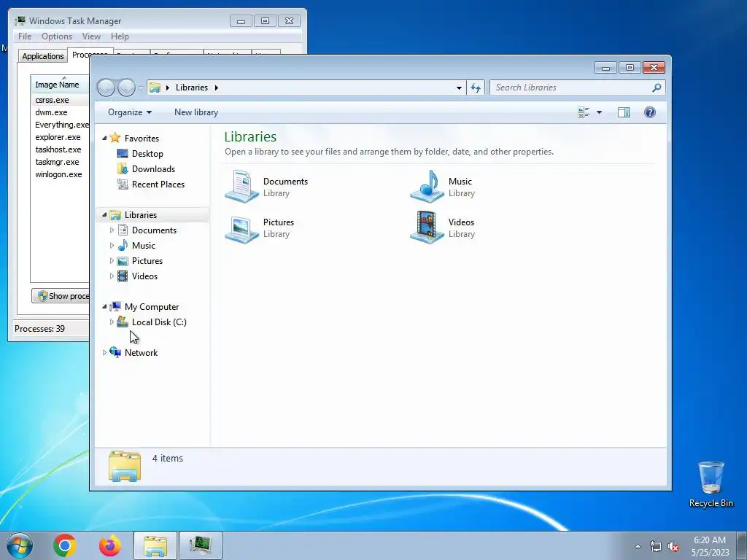Expand the Documents tree node arrow
The width and height of the screenshot is (747, 560).
click(x=112, y=230)
